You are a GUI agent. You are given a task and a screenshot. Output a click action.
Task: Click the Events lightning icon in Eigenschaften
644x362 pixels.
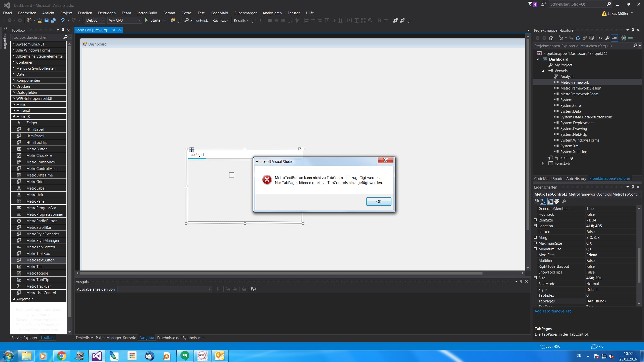[557, 201]
